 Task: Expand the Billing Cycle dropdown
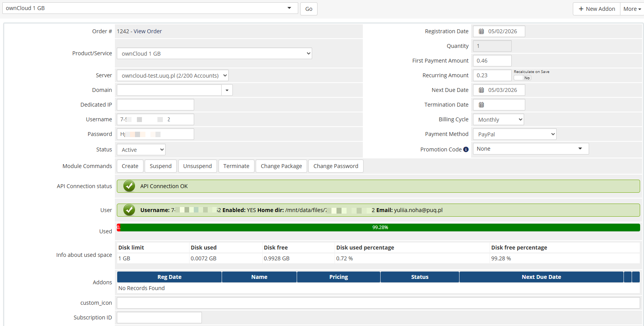pos(498,120)
